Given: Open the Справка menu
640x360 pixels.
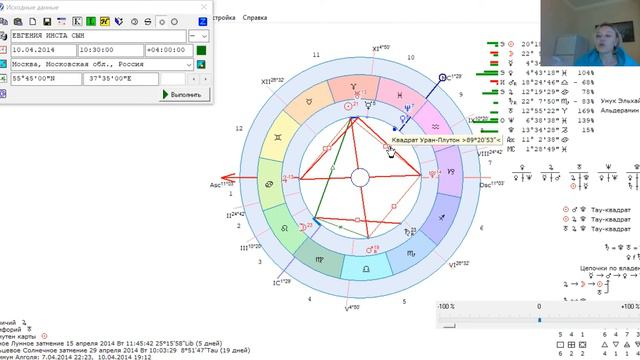Looking at the screenshot, I should point(255,18).
